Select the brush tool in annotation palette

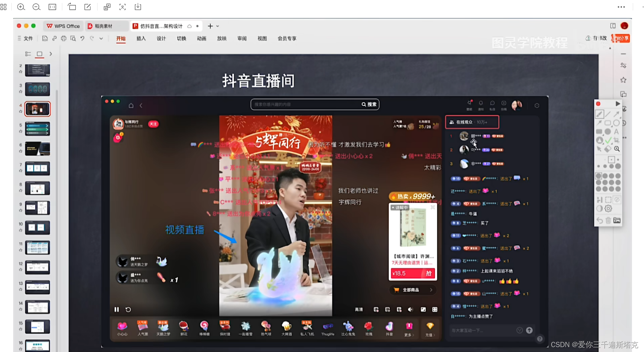pos(599,114)
